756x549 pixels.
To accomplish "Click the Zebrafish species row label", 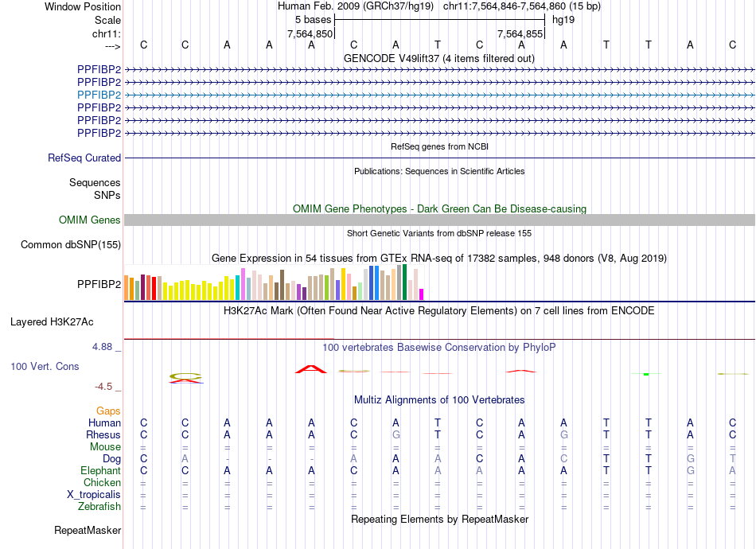I will pyautogui.click(x=99, y=507).
